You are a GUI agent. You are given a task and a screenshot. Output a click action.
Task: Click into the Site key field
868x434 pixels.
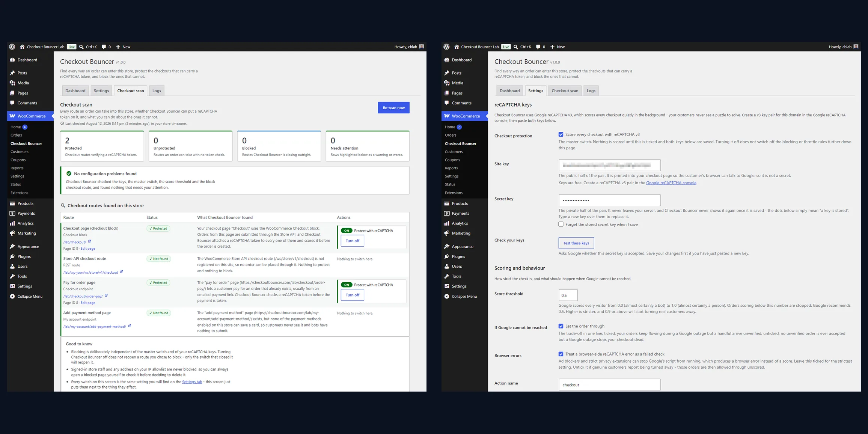[x=609, y=165]
